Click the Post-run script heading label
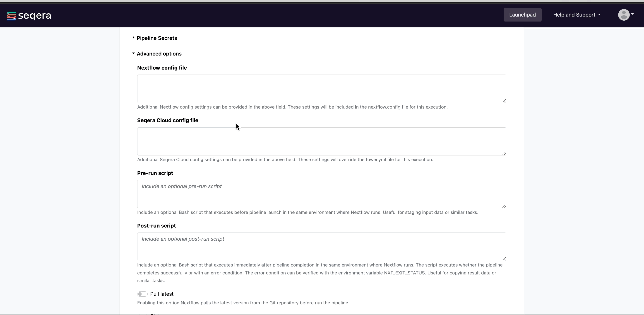 click(x=156, y=226)
